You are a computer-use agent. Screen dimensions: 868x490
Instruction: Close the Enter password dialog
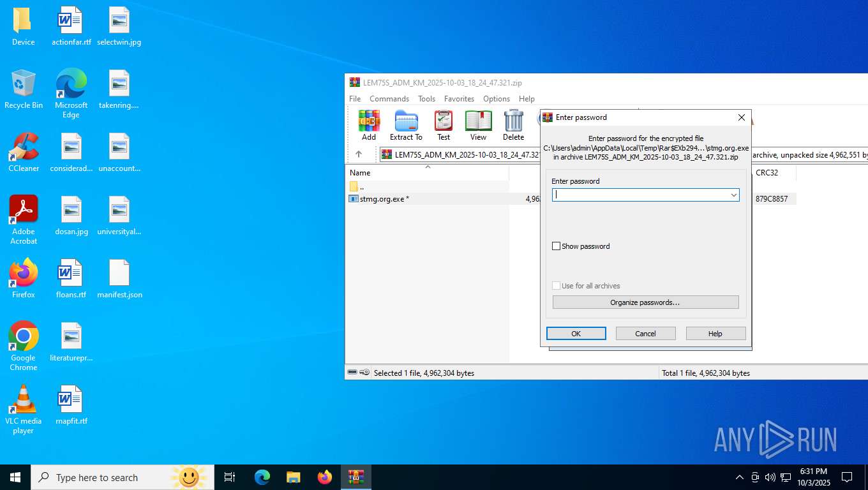click(x=741, y=117)
